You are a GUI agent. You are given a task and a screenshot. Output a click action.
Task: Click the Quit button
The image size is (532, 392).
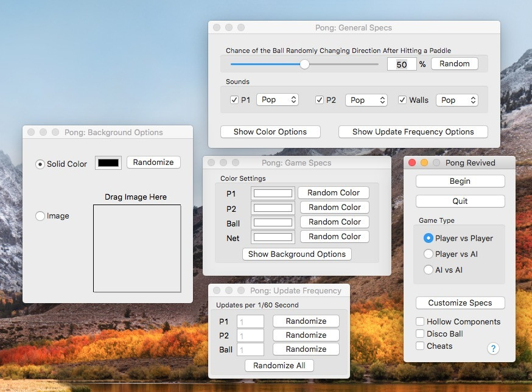460,201
